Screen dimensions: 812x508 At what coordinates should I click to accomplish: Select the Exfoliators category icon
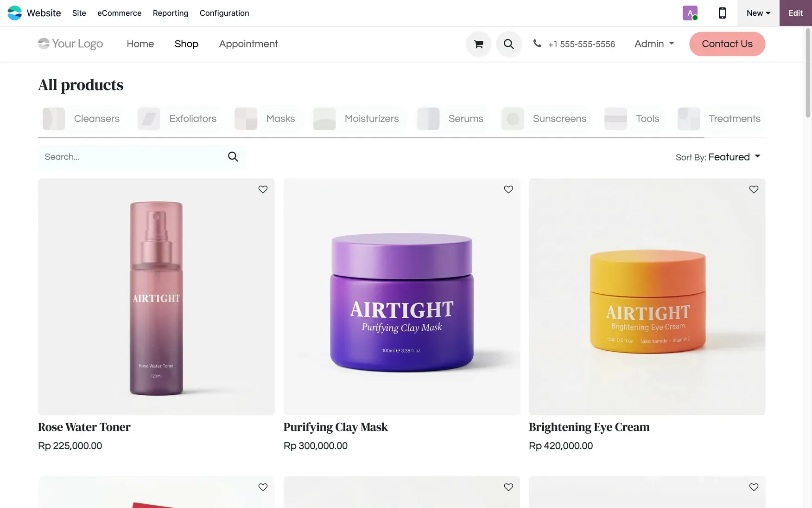pyautogui.click(x=149, y=119)
